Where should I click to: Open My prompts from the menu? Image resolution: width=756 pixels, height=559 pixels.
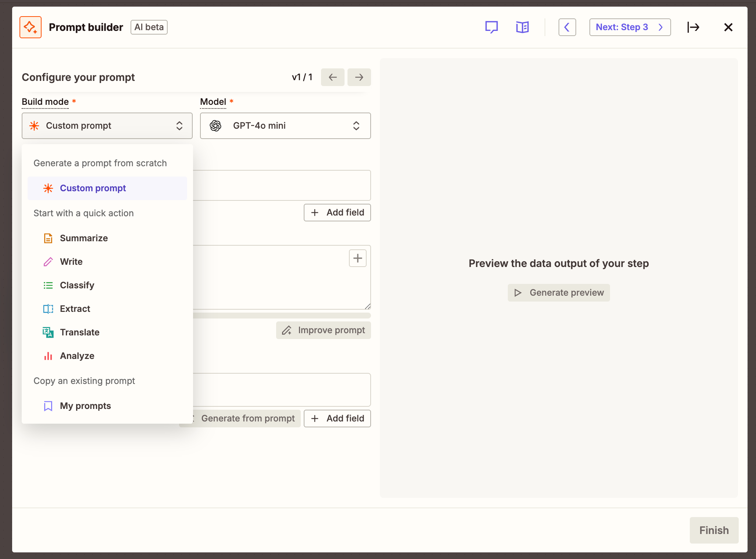coord(85,406)
